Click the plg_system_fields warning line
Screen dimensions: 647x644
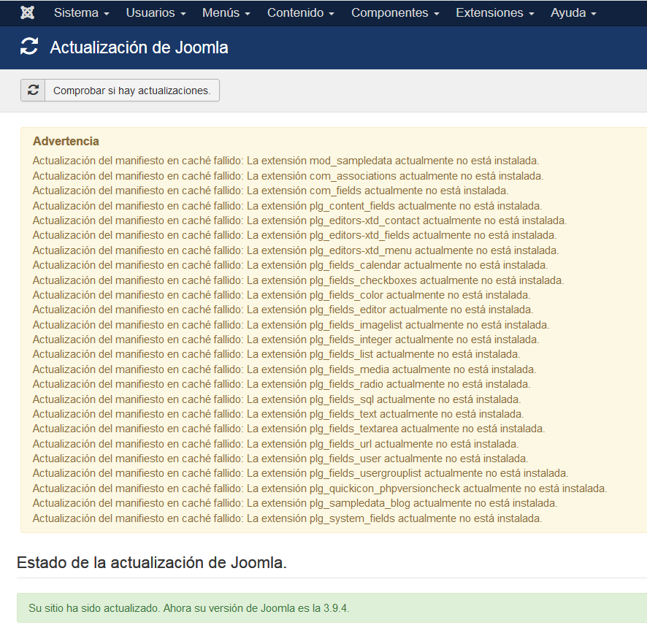[x=288, y=518]
